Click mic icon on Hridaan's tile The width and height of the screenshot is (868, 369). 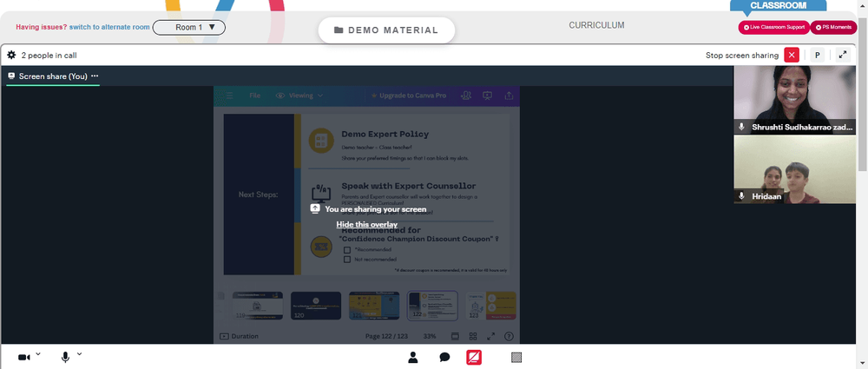[x=742, y=196]
